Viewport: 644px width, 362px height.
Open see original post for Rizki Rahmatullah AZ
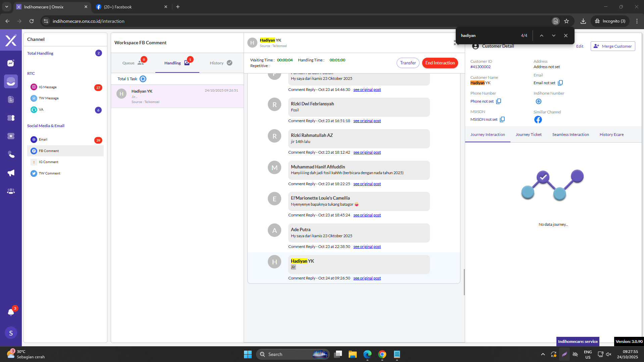click(367, 153)
